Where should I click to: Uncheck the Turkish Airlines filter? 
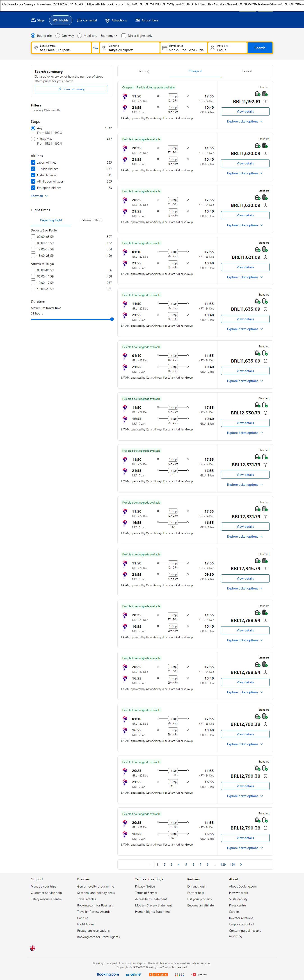(33, 169)
